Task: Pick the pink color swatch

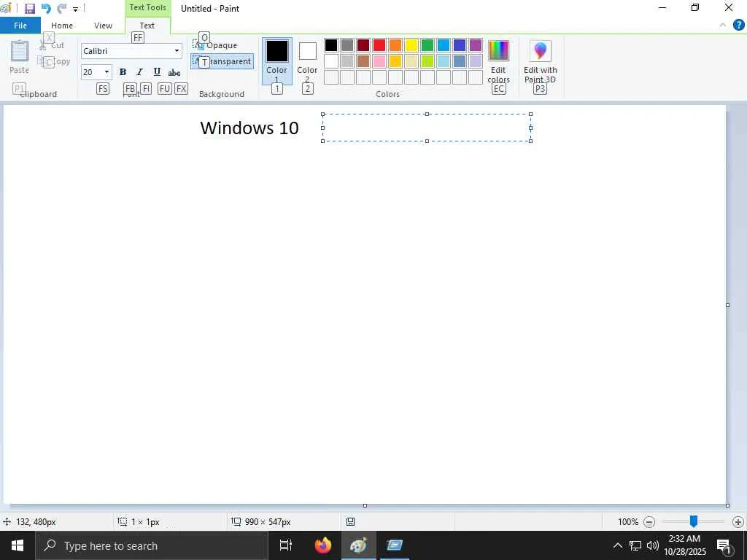Action: tap(379, 61)
